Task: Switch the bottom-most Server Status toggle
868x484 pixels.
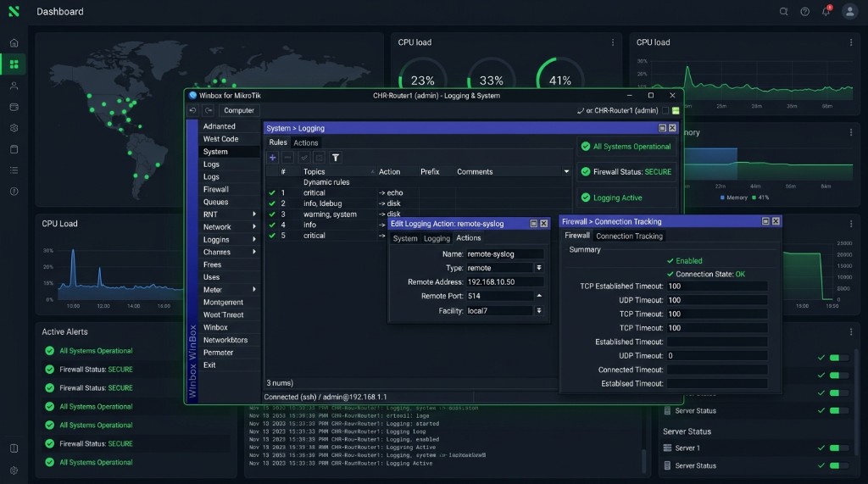Action: pos(838,465)
